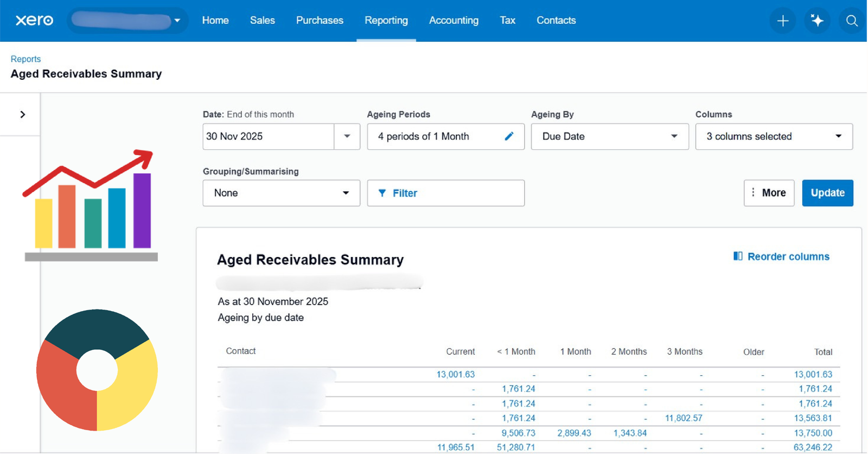Open the Filter options field
This screenshot has width=868, height=454.
tap(445, 193)
